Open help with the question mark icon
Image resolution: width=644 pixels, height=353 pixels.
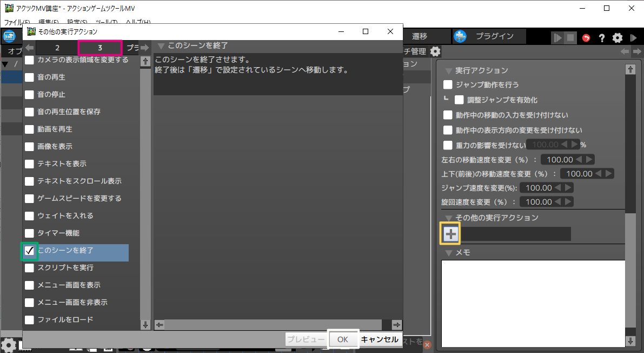coord(601,38)
